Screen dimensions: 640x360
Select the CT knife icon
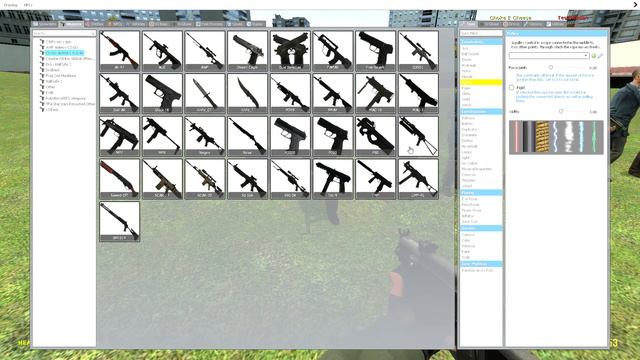205,93
